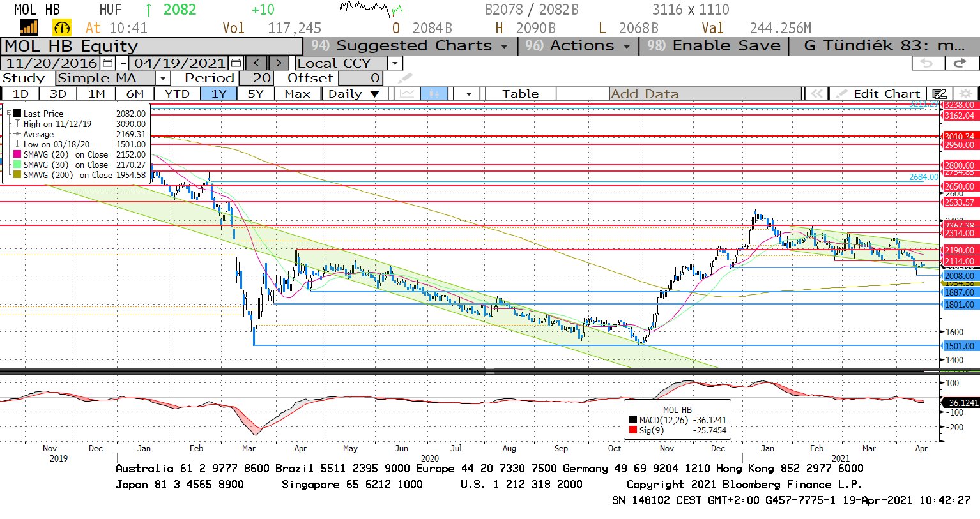This screenshot has height=519, width=980.
Task: Open the end date calendar picker
Action: point(236,63)
